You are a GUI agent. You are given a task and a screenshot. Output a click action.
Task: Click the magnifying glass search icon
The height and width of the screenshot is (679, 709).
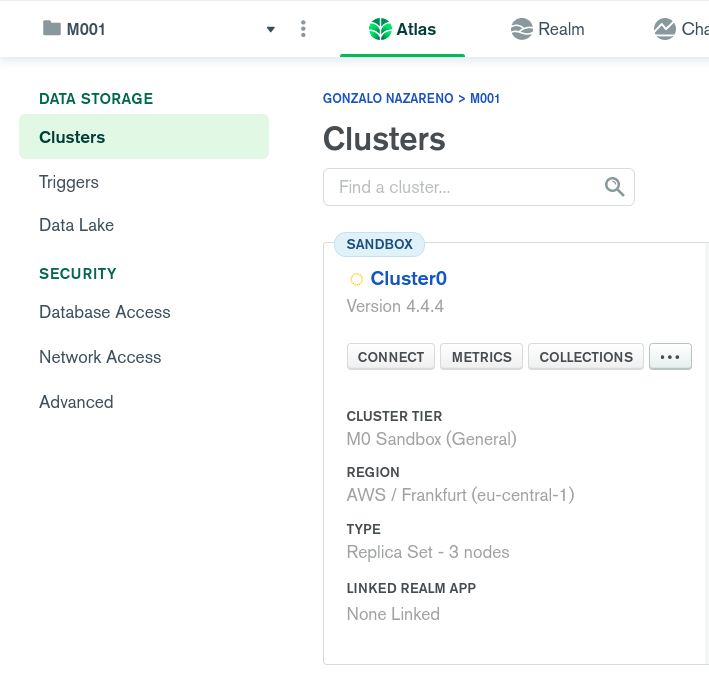614,187
